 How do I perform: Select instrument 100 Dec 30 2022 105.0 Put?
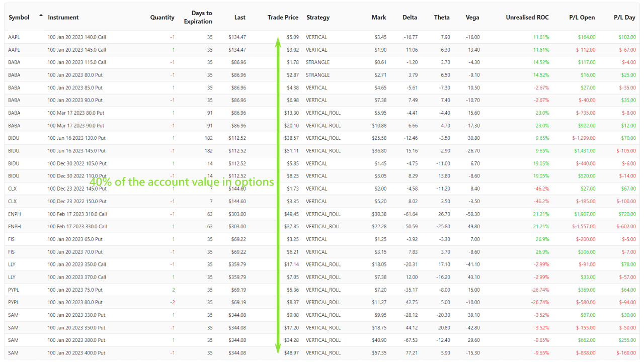point(77,163)
